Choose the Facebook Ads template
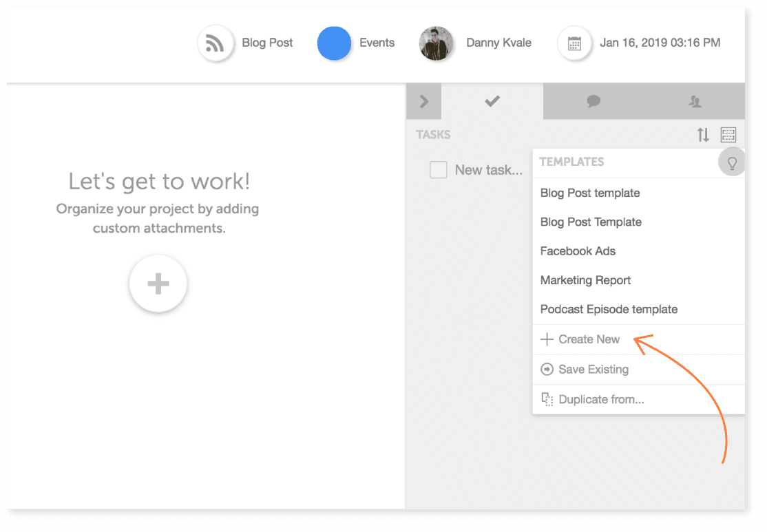The image size is (767, 532). (x=638, y=251)
